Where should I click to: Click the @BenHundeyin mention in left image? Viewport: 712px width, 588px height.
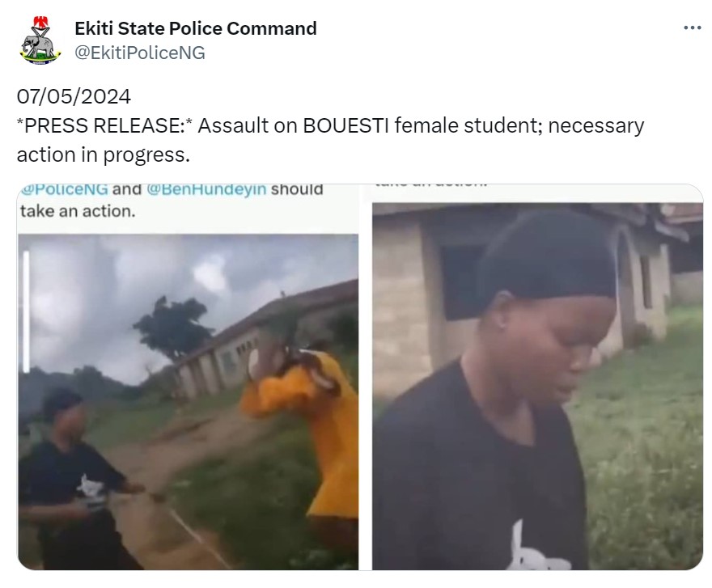pos(206,189)
